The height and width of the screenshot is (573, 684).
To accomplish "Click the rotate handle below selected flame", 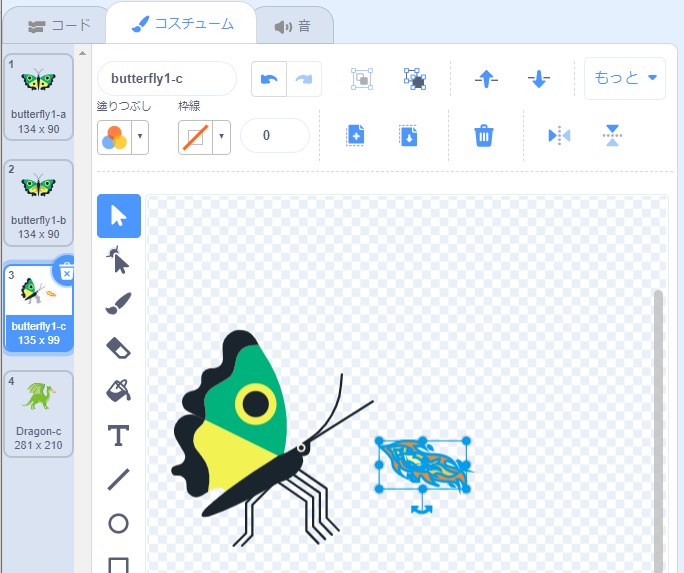I will [x=422, y=509].
